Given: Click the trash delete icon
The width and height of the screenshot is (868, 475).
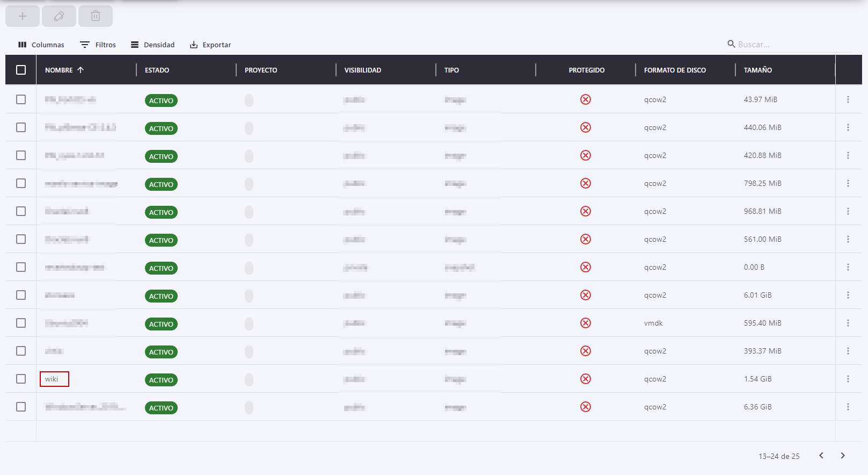Looking at the screenshot, I should (x=96, y=16).
